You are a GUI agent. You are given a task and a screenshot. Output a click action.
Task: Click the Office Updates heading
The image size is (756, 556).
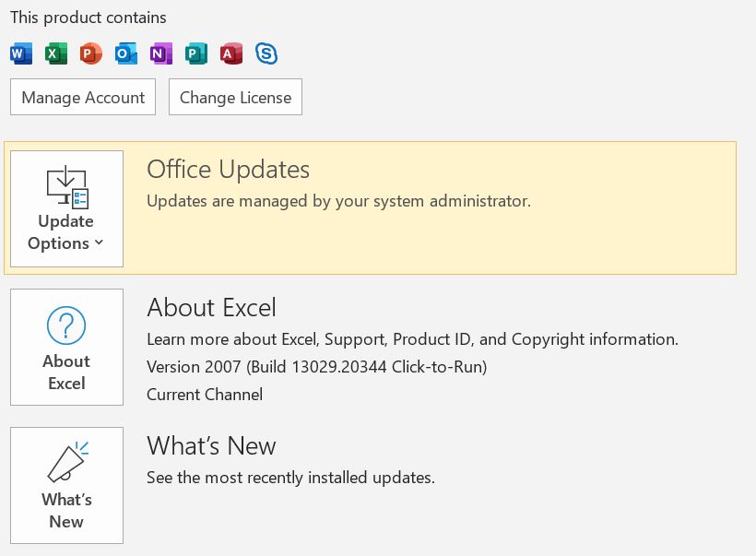[x=228, y=170]
